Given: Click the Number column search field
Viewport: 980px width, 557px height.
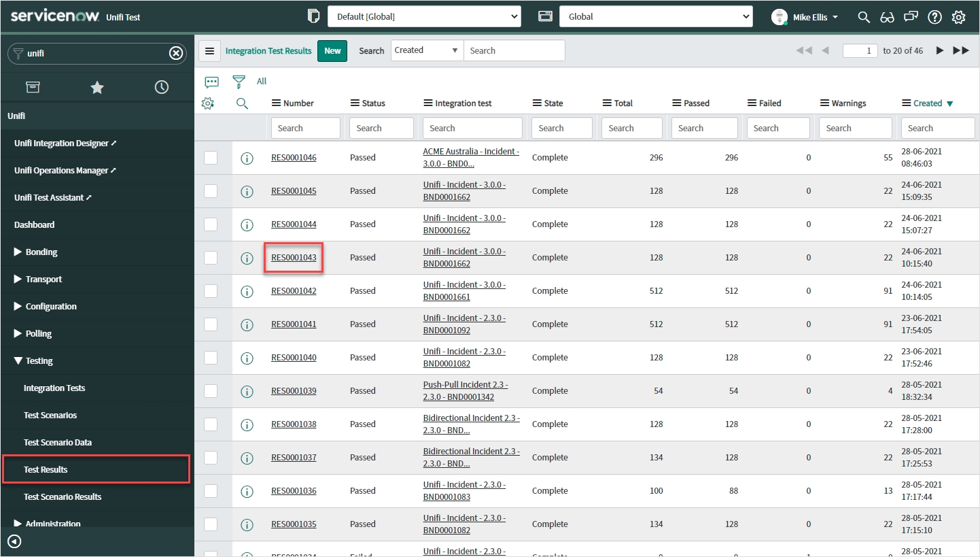Looking at the screenshot, I should pyautogui.click(x=305, y=128).
